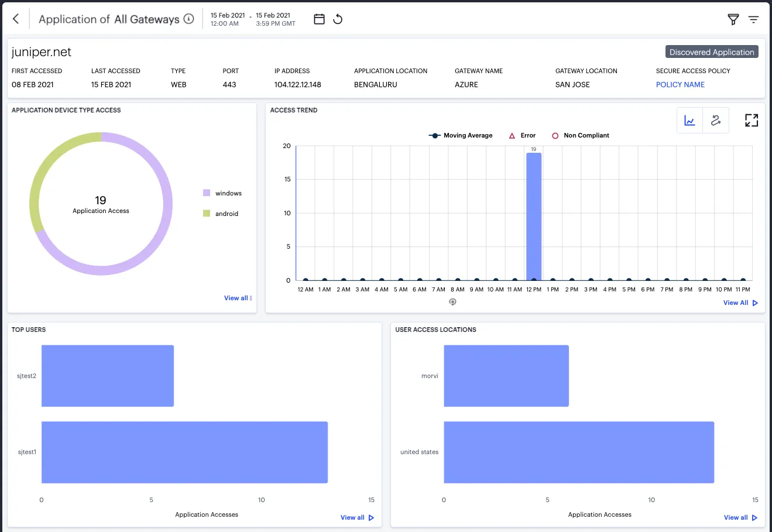Toggle the Error legend item
The image size is (772, 532).
(x=522, y=135)
